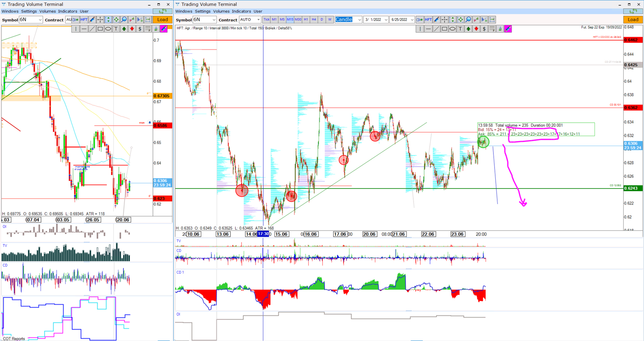This screenshot has height=341, width=644.
Task: Toggle the H4 timeframe button
Action: (314, 20)
